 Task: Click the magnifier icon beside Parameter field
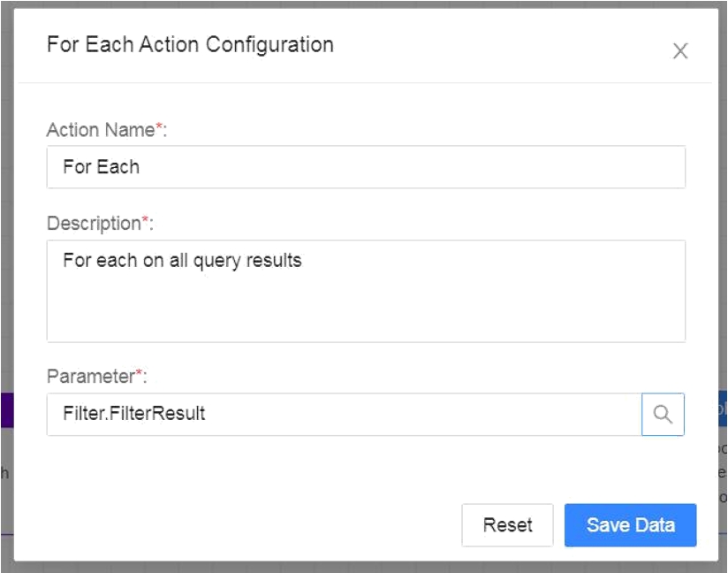click(x=663, y=414)
